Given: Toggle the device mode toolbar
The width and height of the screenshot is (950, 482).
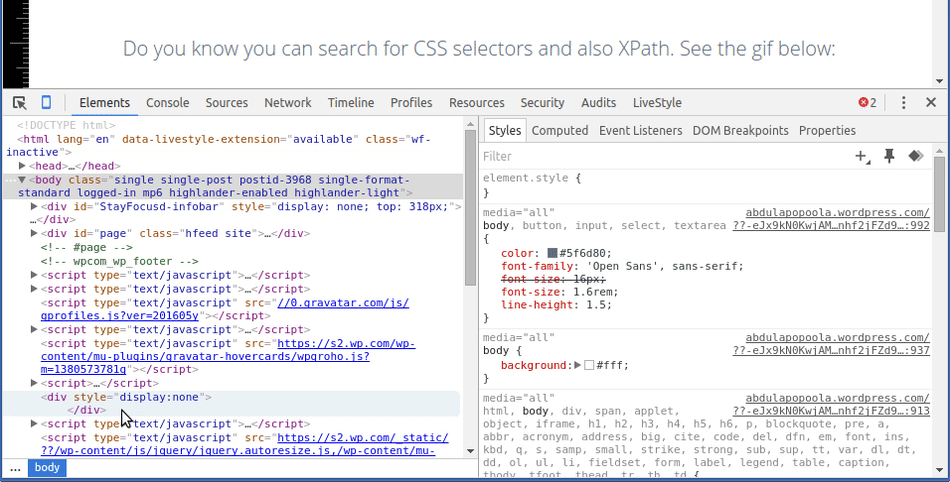Looking at the screenshot, I should [46, 103].
